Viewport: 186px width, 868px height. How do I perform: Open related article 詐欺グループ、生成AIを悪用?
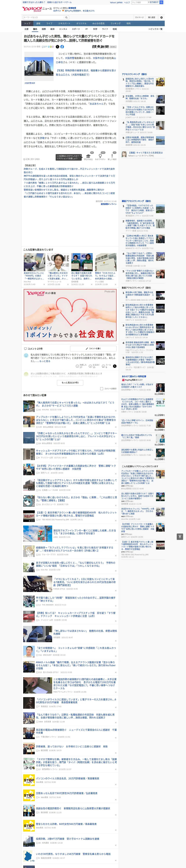69,171
